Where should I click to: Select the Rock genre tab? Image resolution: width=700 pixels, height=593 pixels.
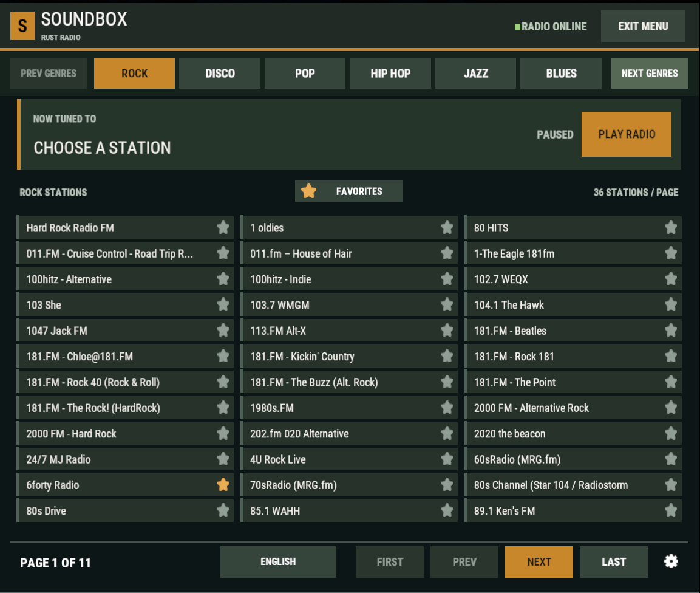(x=134, y=74)
